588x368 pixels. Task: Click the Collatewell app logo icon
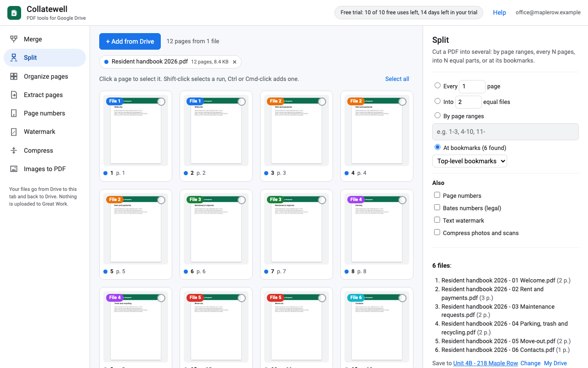tap(14, 13)
